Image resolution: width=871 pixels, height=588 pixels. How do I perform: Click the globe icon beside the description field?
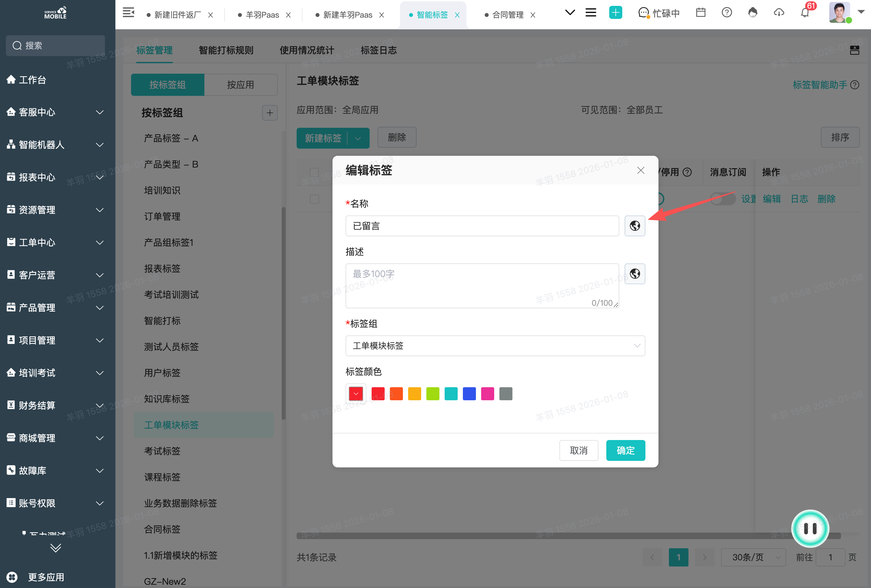pos(635,273)
